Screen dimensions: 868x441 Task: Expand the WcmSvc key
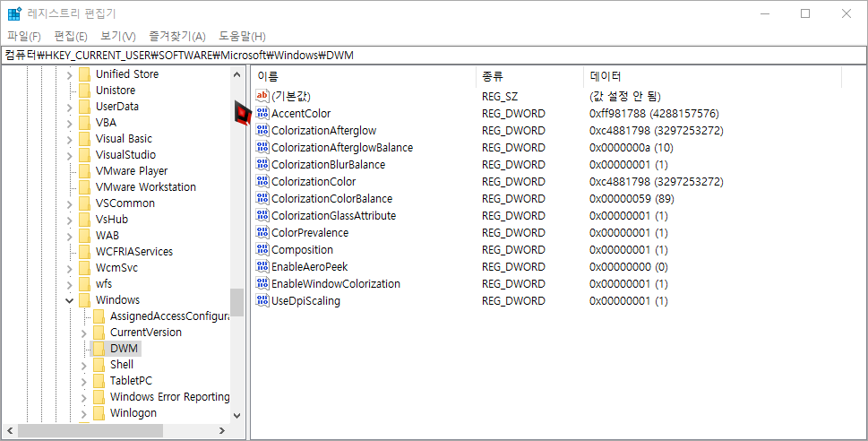(x=69, y=268)
